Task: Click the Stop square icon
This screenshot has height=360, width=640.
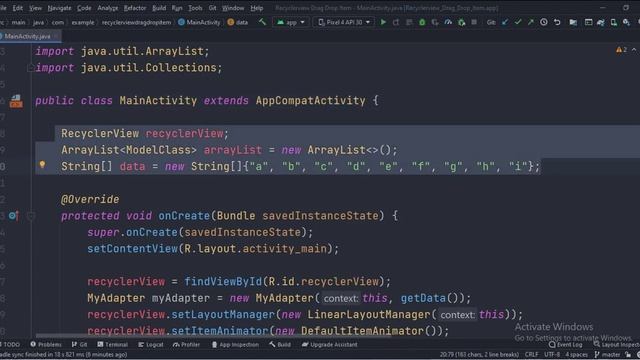Action: (474, 22)
